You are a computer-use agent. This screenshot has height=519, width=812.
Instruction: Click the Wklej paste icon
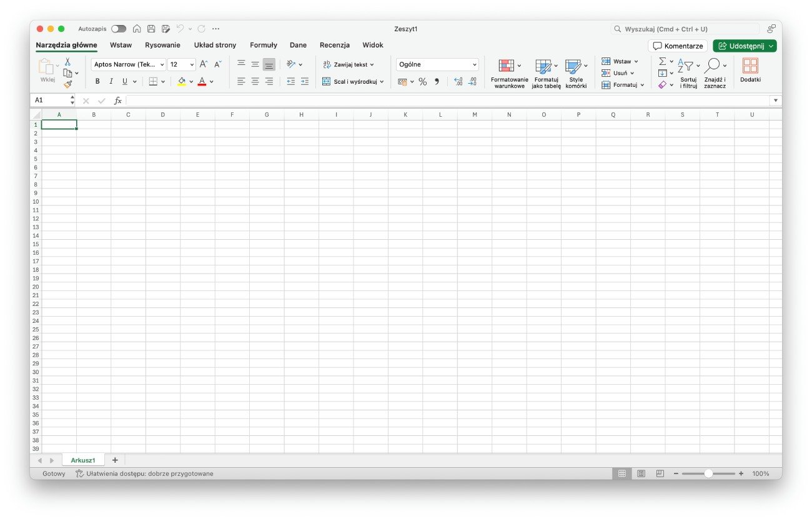(x=47, y=67)
